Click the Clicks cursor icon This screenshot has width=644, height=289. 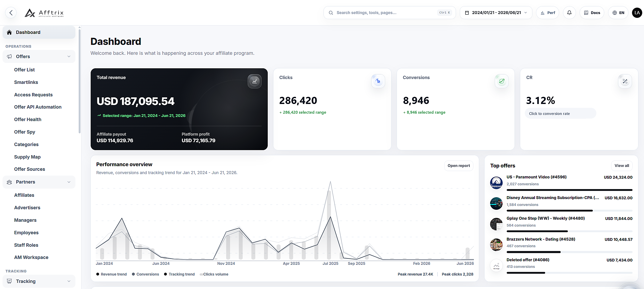pyautogui.click(x=378, y=81)
